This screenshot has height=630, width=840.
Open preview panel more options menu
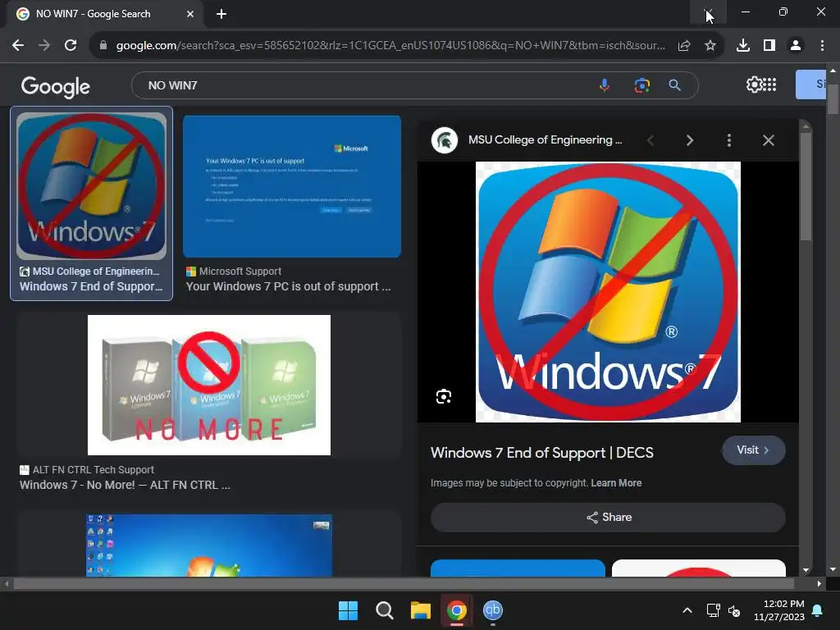point(728,140)
